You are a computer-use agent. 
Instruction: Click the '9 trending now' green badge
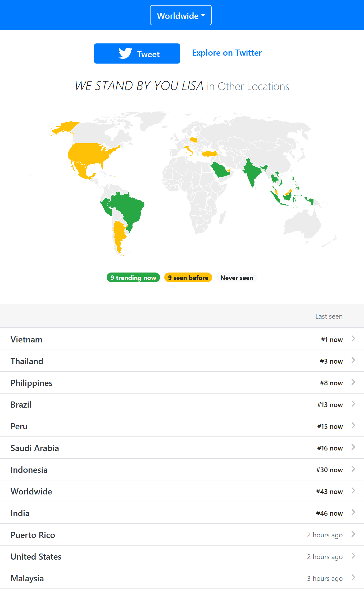133,278
